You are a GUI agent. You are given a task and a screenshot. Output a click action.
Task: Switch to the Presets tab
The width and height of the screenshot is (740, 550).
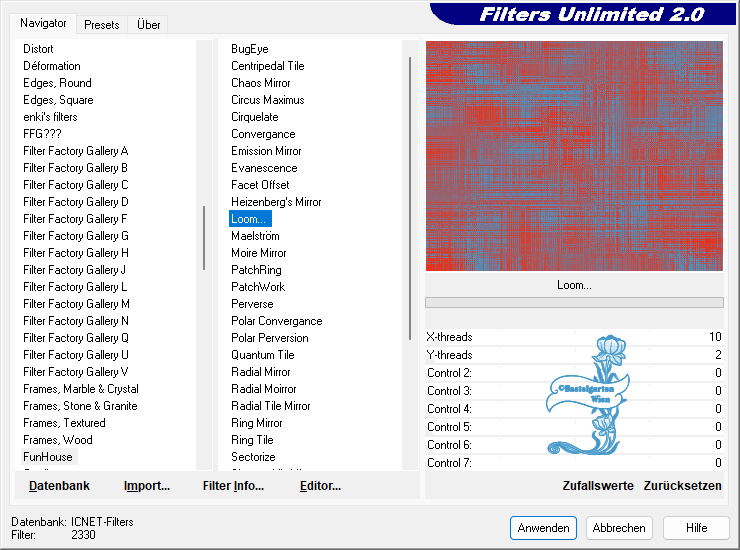pos(101,24)
